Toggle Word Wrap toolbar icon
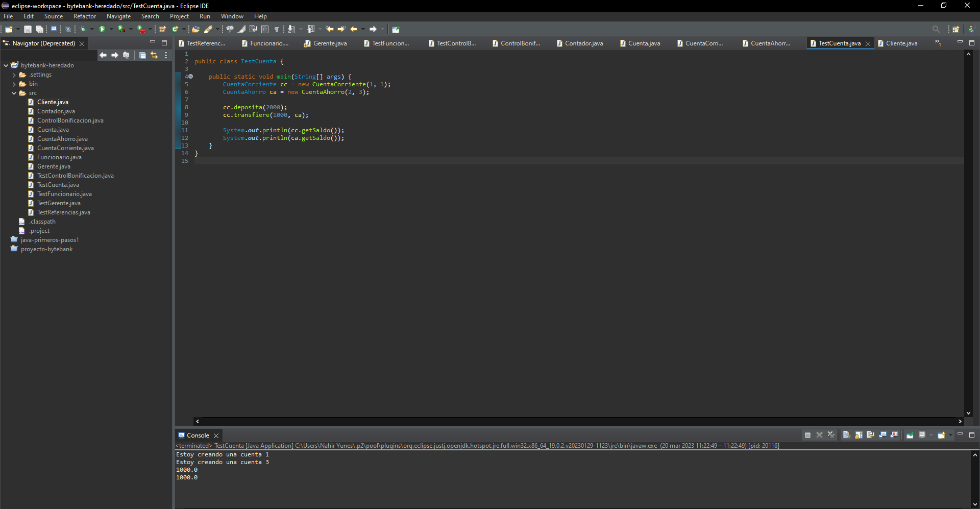 [253, 29]
